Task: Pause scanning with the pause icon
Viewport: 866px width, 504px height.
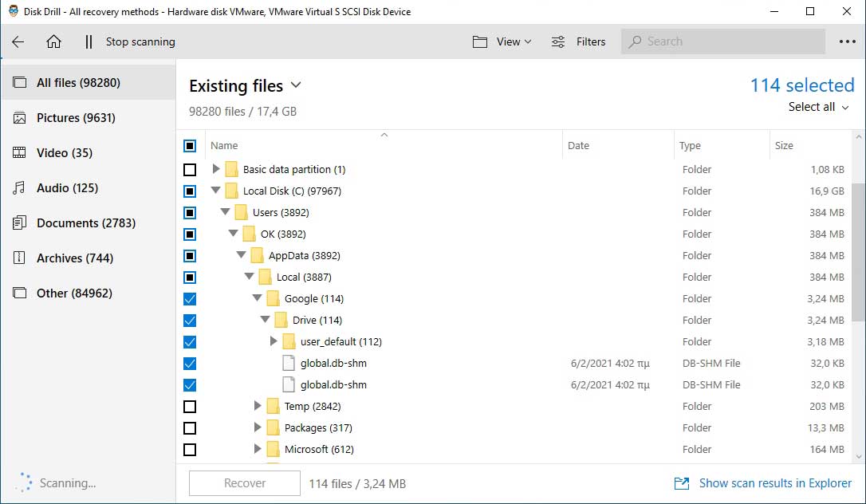Action: click(89, 42)
